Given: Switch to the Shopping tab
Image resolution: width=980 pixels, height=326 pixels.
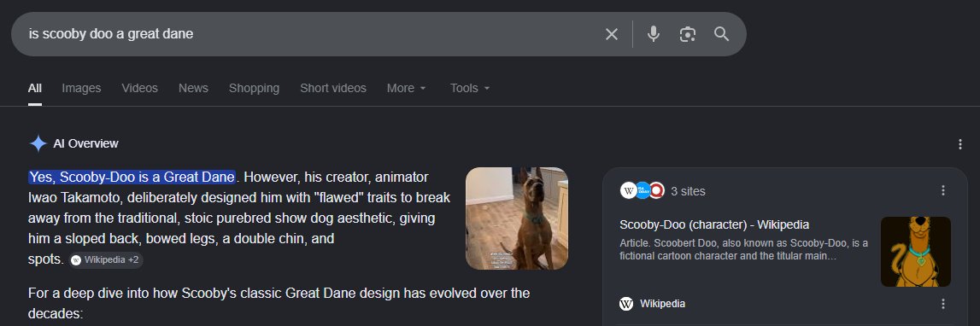Looking at the screenshot, I should (254, 88).
